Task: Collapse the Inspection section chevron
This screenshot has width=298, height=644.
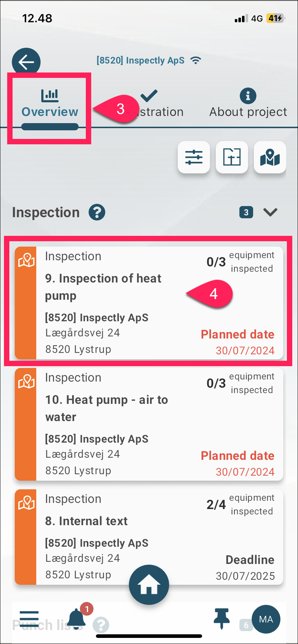Action: 270,212
